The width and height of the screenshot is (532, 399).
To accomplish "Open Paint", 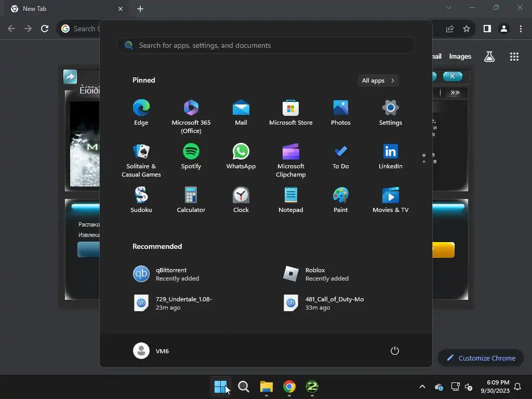I will 341,200.
